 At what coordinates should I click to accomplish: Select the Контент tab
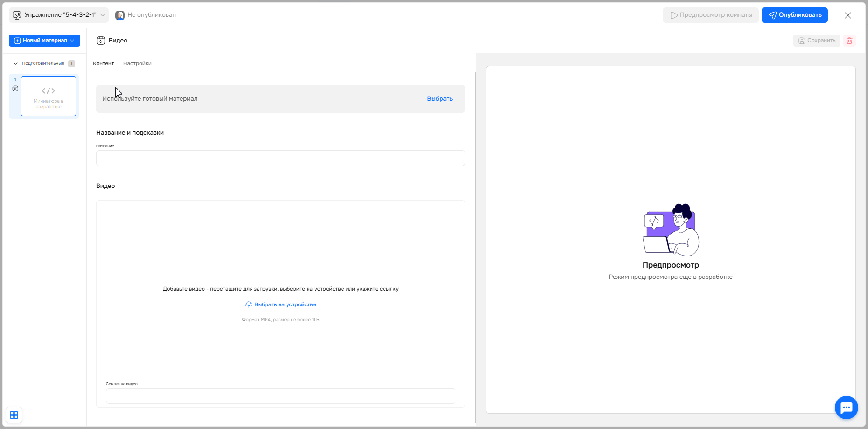tap(103, 63)
